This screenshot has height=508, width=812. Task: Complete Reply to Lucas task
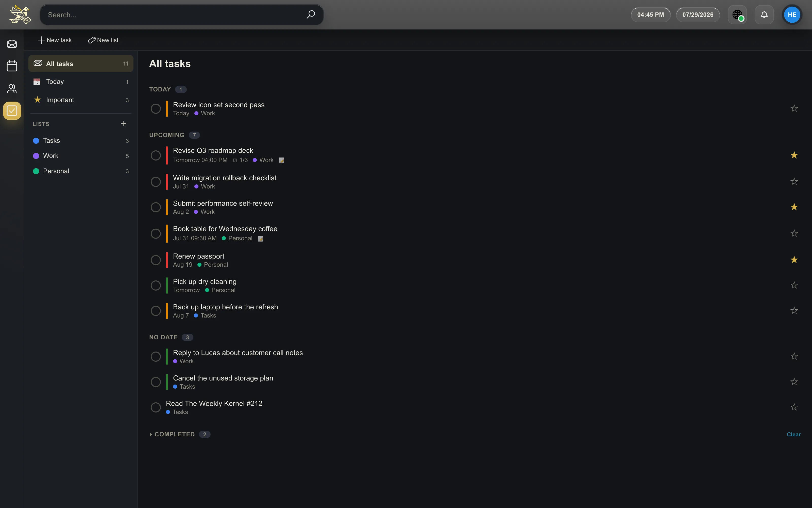(x=156, y=356)
